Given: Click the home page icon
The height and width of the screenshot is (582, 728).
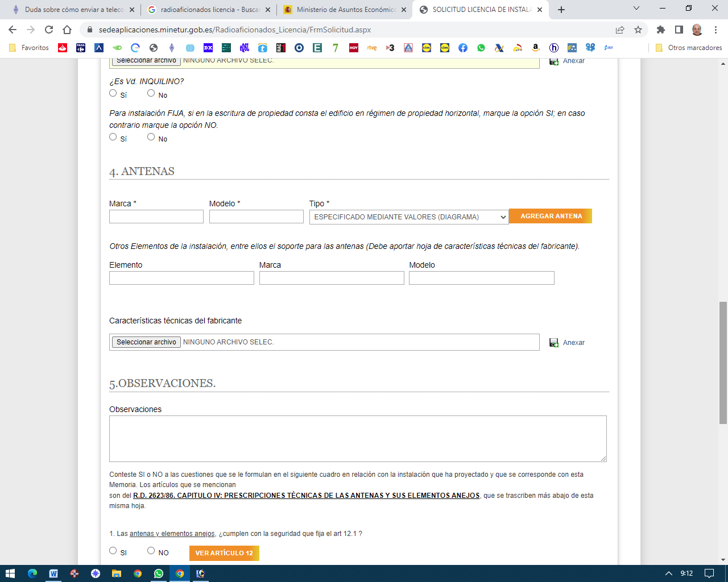Looking at the screenshot, I should [67, 30].
